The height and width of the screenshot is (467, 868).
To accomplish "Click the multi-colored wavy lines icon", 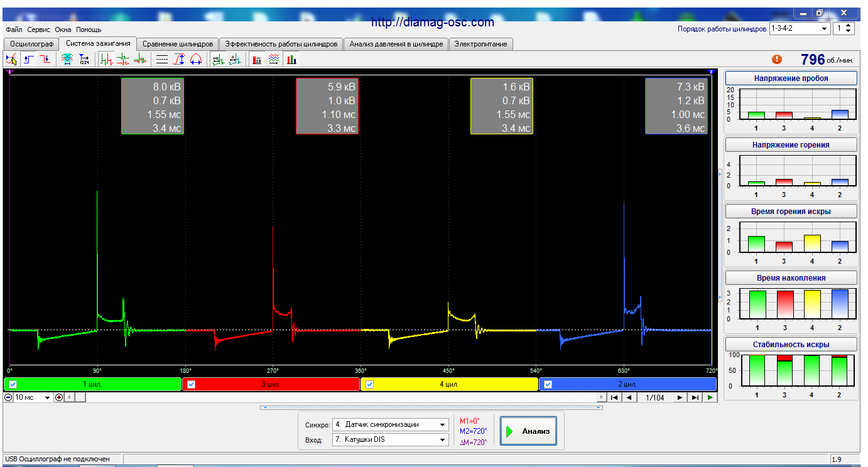I will coord(274,60).
